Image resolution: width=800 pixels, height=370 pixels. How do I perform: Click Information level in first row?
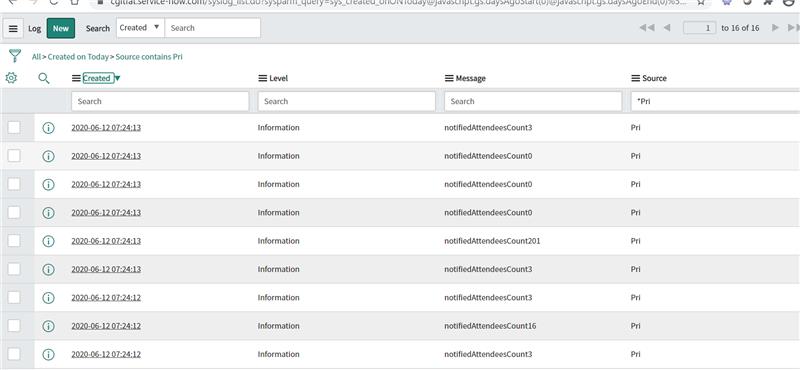[x=279, y=128]
